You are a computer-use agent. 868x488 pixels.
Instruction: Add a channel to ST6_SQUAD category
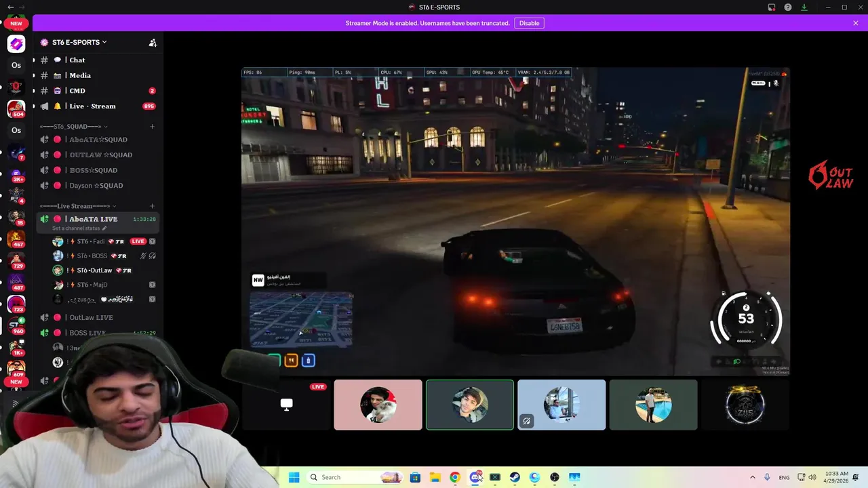(x=152, y=127)
